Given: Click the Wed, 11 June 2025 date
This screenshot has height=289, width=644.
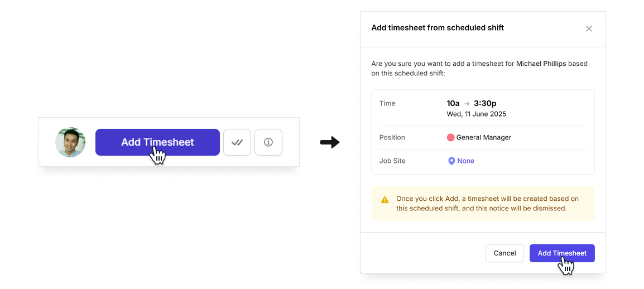Looking at the screenshot, I should (x=477, y=114).
